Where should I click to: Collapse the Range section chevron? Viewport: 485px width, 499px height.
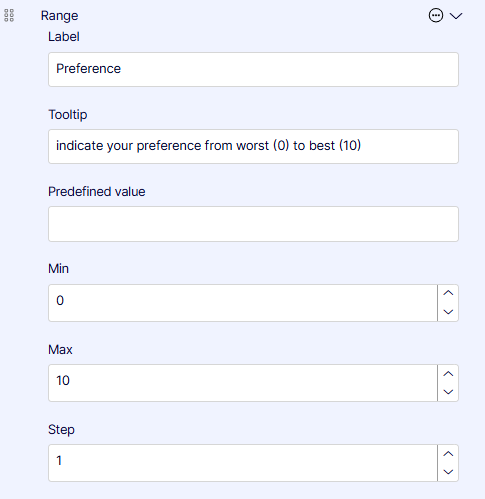456,16
